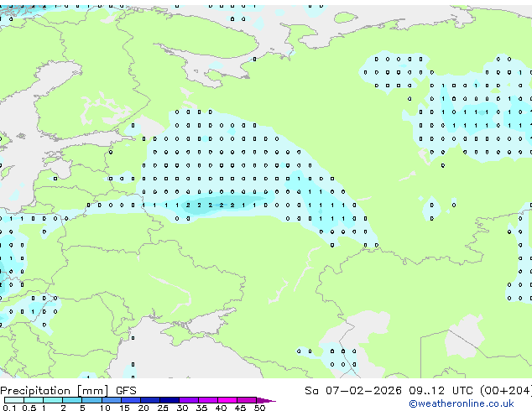This screenshot has width=532, height=411.
Task: Click the "0.1" legend scale label
Action: pyautogui.click(x=9, y=408)
